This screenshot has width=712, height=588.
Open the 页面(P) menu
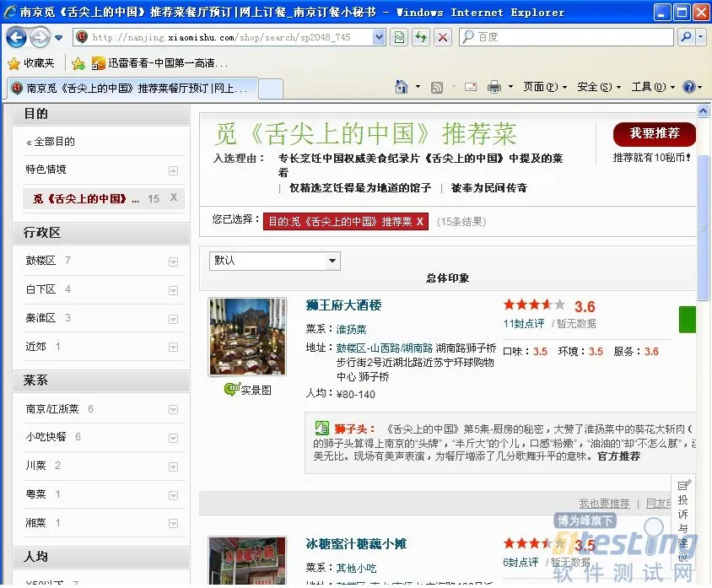pos(544,87)
